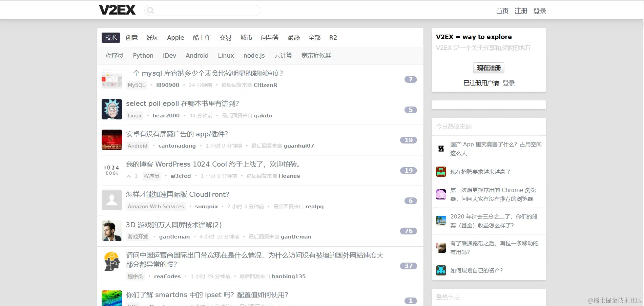The image size is (644, 306).
Task: Click avatar beside 现在招聘要求越来越高了
Action: click(441, 172)
